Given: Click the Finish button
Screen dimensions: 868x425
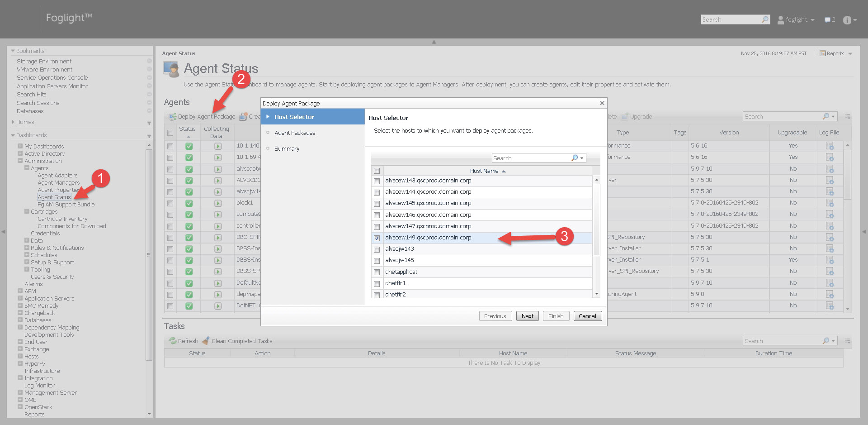Looking at the screenshot, I should (556, 316).
